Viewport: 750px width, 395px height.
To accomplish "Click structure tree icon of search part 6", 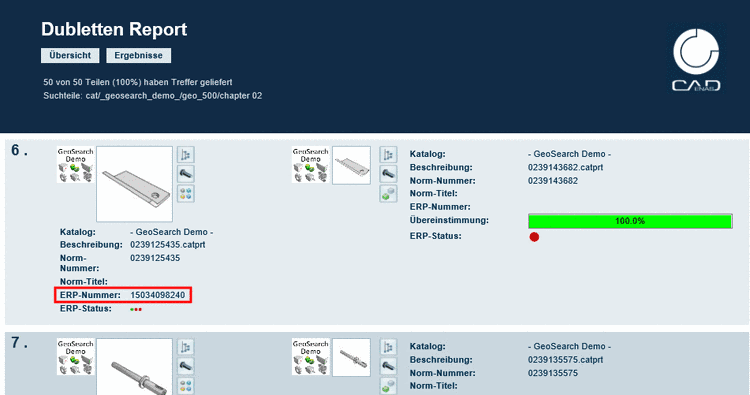I will tap(186, 155).
